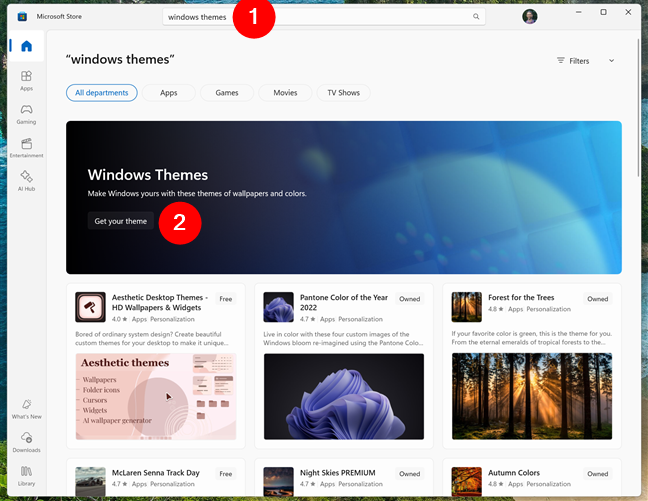Open the Library page
This screenshot has width=648, height=501.
coord(26,475)
